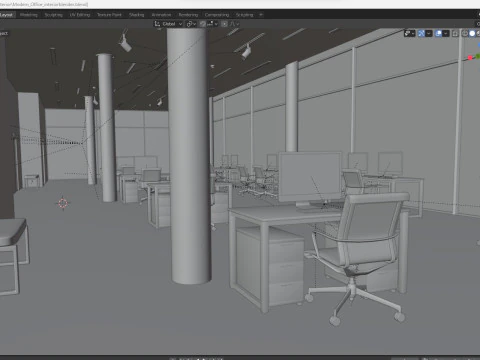Switch to wireframe viewport shading
The image size is (480, 360).
pyautogui.click(x=465, y=33)
